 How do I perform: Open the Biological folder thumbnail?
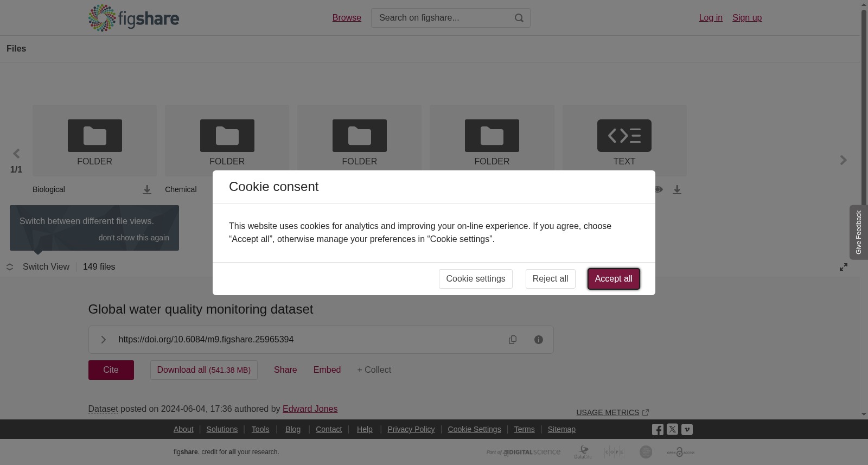(x=94, y=141)
